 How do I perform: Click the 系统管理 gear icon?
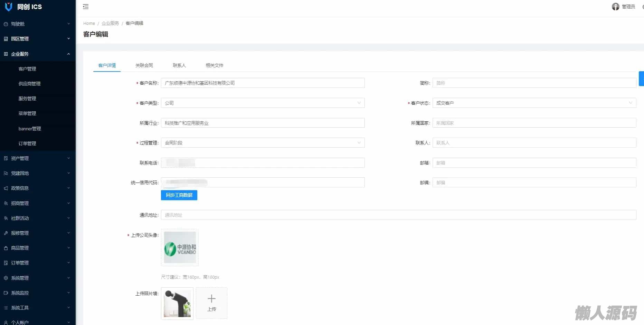click(6, 278)
